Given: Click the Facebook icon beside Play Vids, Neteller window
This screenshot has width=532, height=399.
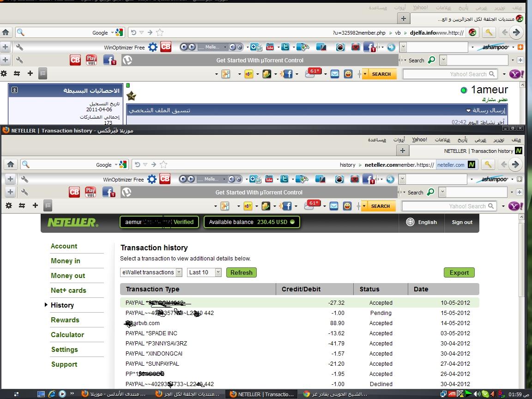Looking at the screenshot, I should click(109, 192).
